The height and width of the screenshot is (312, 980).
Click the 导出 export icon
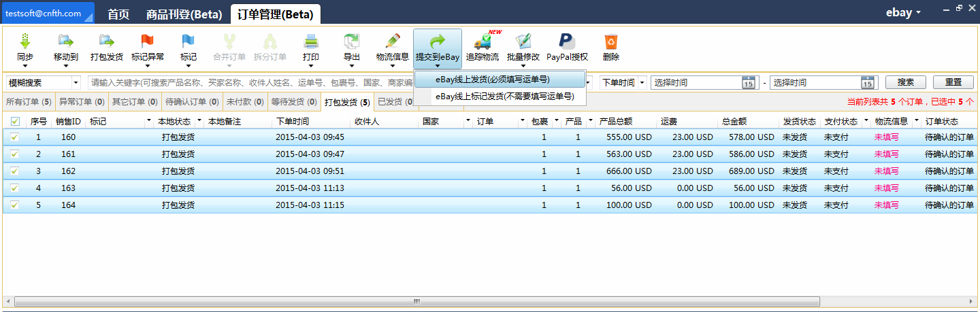352,41
